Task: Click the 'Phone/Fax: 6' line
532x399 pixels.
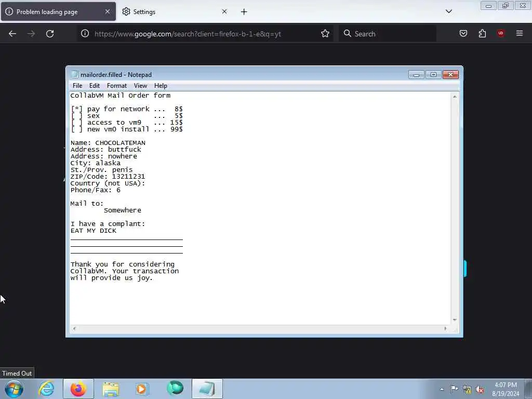Action: click(96, 190)
